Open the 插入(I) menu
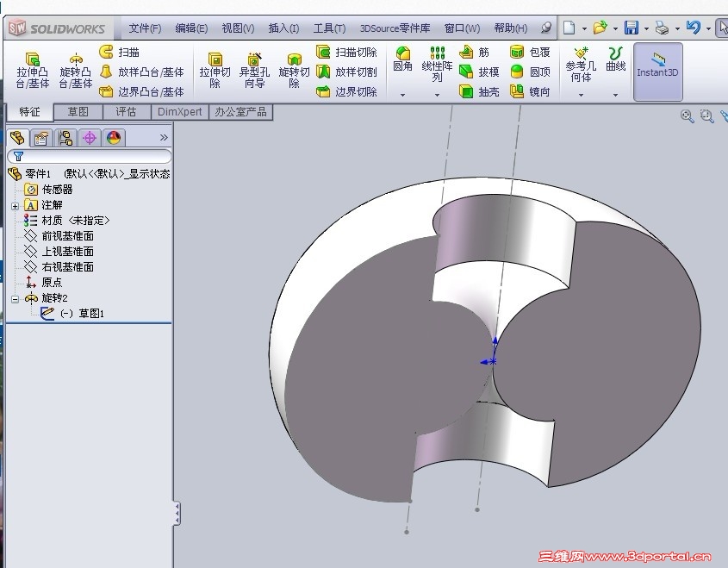The height and width of the screenshot is (568, 728). [283, 28]
